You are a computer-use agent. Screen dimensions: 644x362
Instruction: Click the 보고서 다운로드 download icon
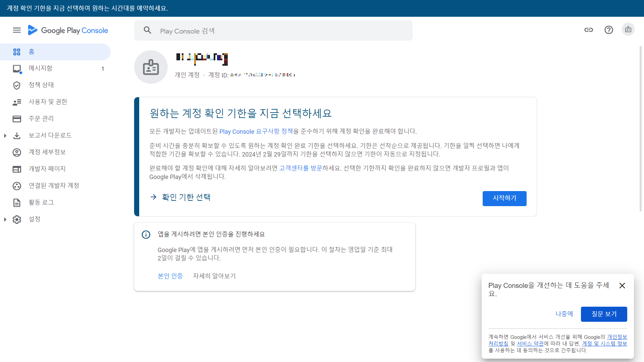point(17,135)
